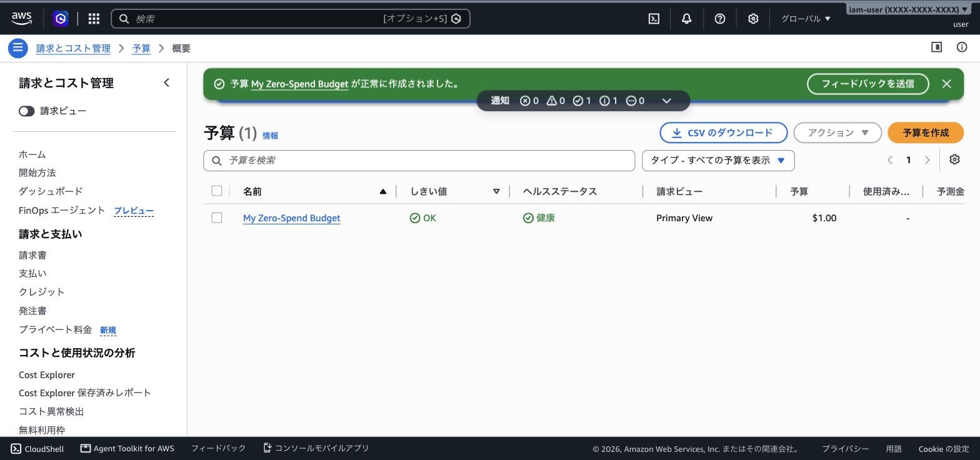Open the 情報 link beside the heading
Viewport: 980px width, 460px height.
pyautogui.click(x=270, y=136)
